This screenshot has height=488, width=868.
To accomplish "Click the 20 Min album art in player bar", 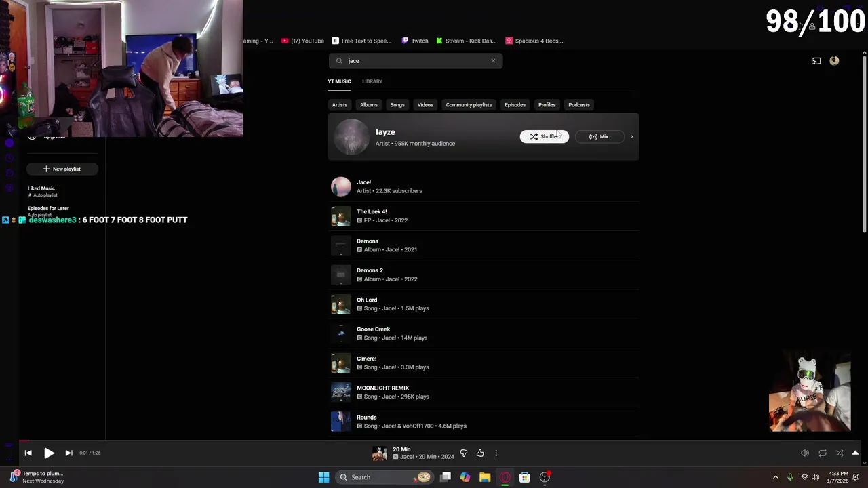I will [x=380, y=453].
